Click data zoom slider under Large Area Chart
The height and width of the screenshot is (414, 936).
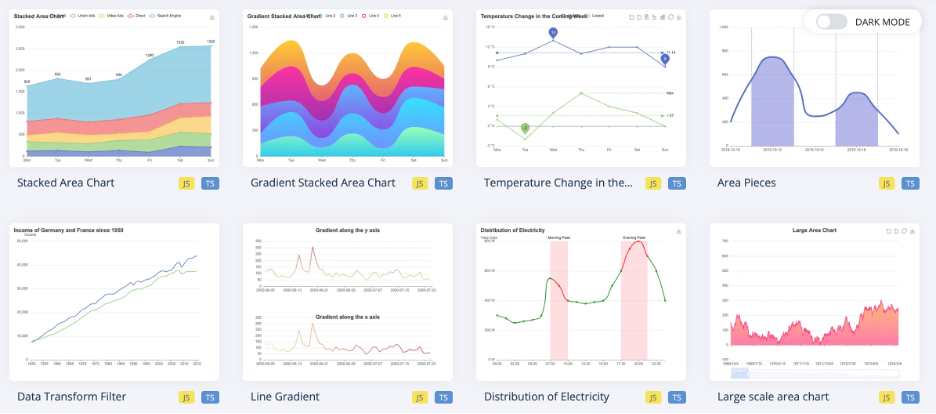(815, 373)
